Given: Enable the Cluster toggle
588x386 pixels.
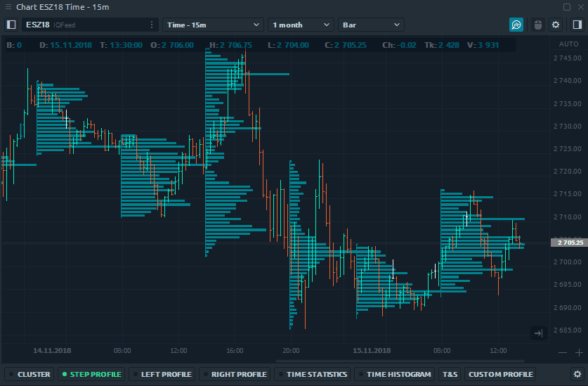Looking at the screenshot, I should point(30,374).
